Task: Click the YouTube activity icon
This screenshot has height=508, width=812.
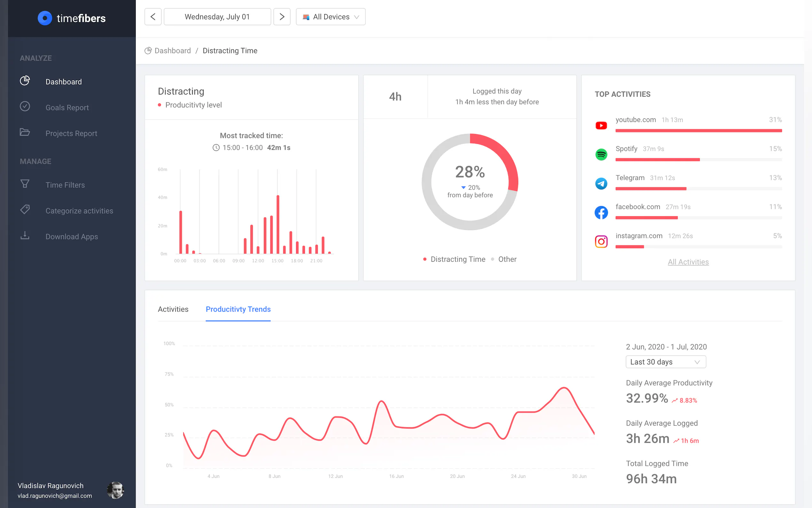Action: [x=601, y=125]
